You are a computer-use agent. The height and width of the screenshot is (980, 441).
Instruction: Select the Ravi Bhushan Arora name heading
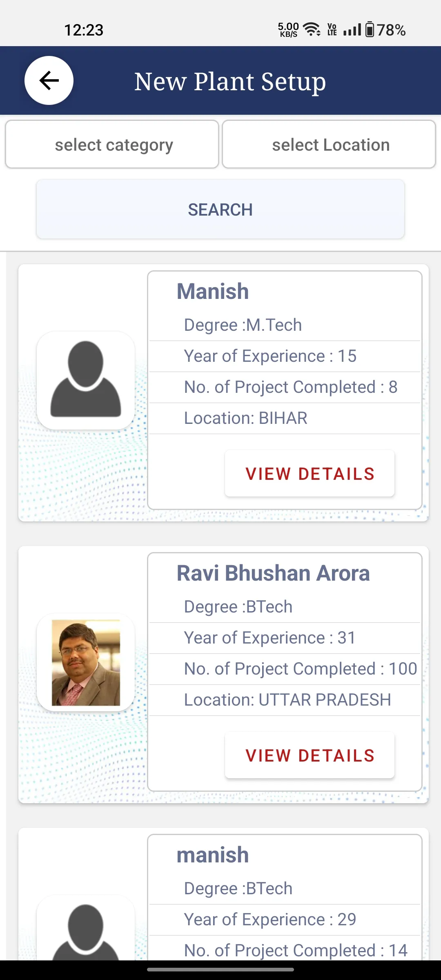pyautogui.click(x=273, y=573)
